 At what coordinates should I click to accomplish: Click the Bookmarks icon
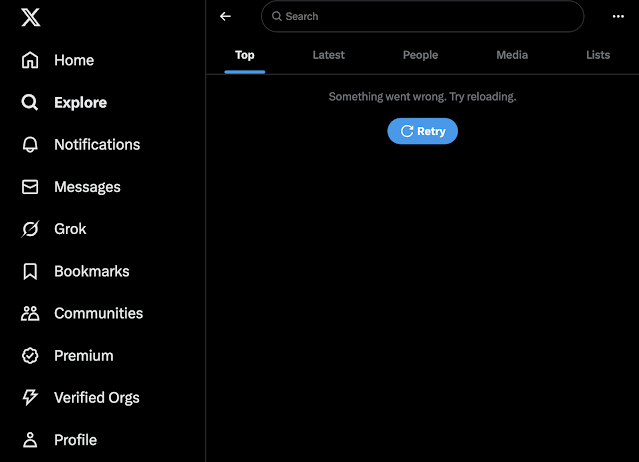(x=30, y=271)
